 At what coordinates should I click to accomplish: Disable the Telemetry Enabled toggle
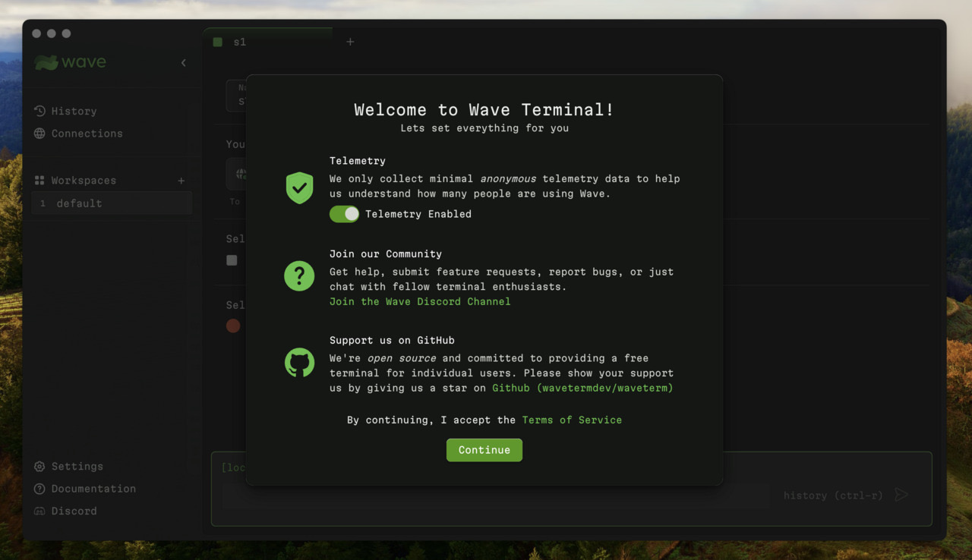[x=344, y=214]
